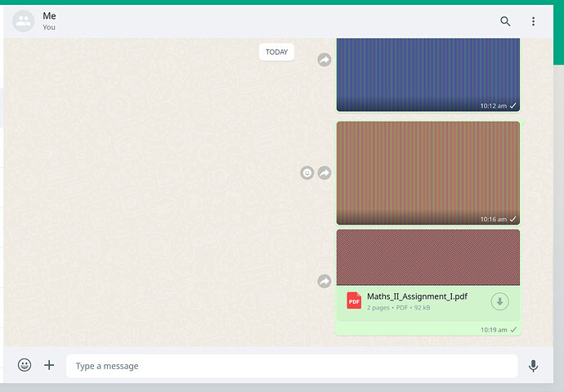Click the TODAY date badge
Screen dimensions: 564x392
click(276, 52)
